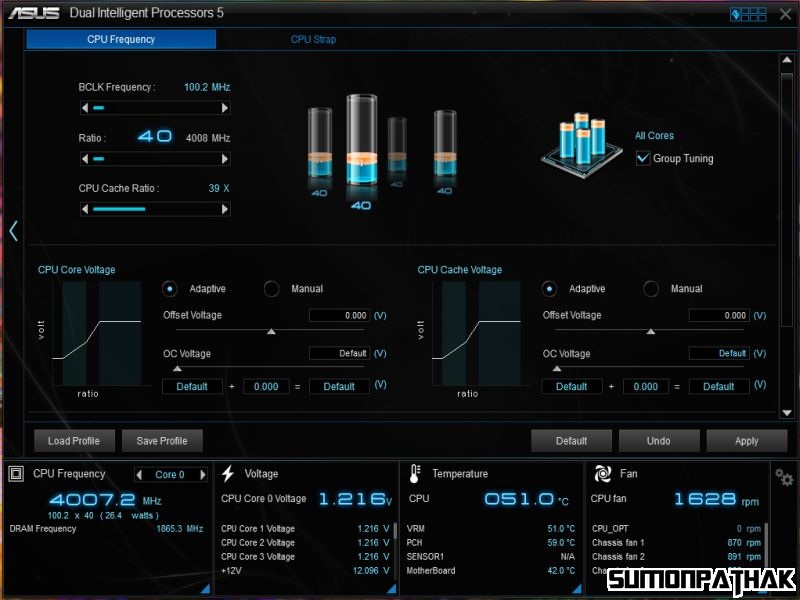Image resolution: width=800 pixels, height=600 pixels.
Task: Click the All Cores processor icon
Action: click(x=582, y=144)
